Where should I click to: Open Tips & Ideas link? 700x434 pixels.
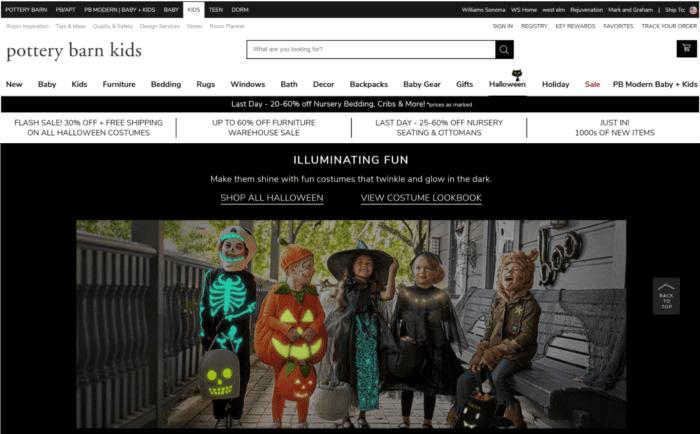coord(71,26)
